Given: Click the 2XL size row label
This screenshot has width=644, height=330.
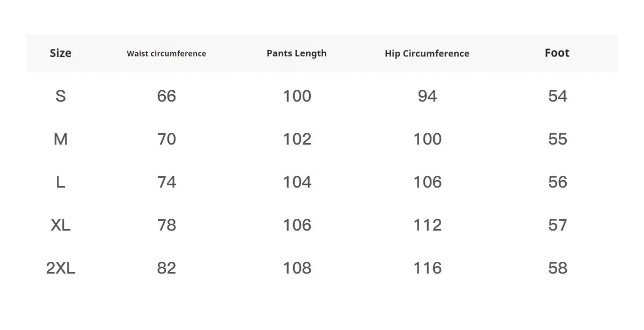Looking at the screenshot, I should [x=61, y=268].
